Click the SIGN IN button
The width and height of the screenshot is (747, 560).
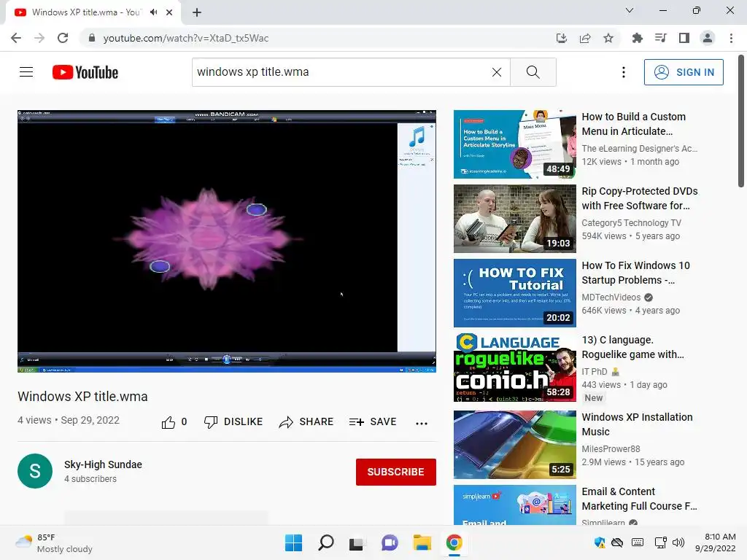click(x=684, y=72)
